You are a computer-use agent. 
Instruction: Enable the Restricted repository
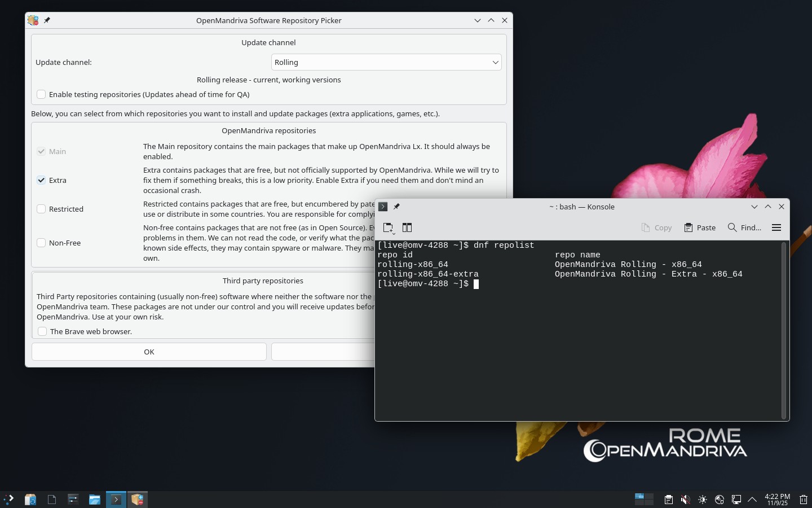(41, 209)
